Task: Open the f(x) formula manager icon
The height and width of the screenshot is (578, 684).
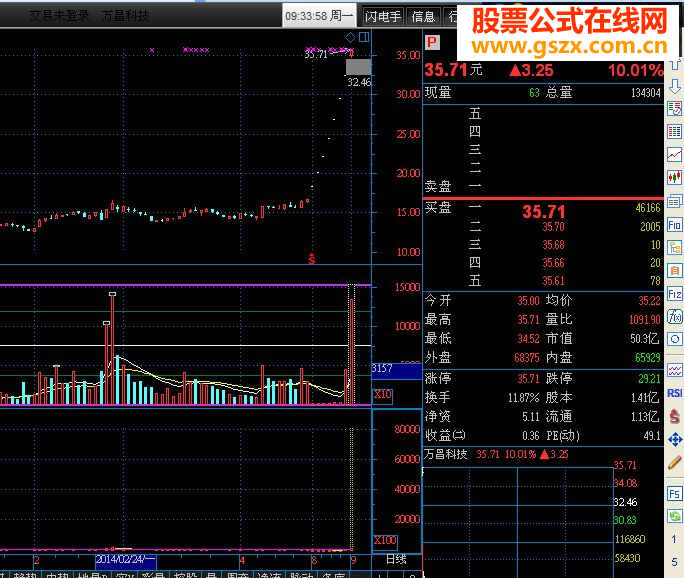Action: tap(675, 316)
